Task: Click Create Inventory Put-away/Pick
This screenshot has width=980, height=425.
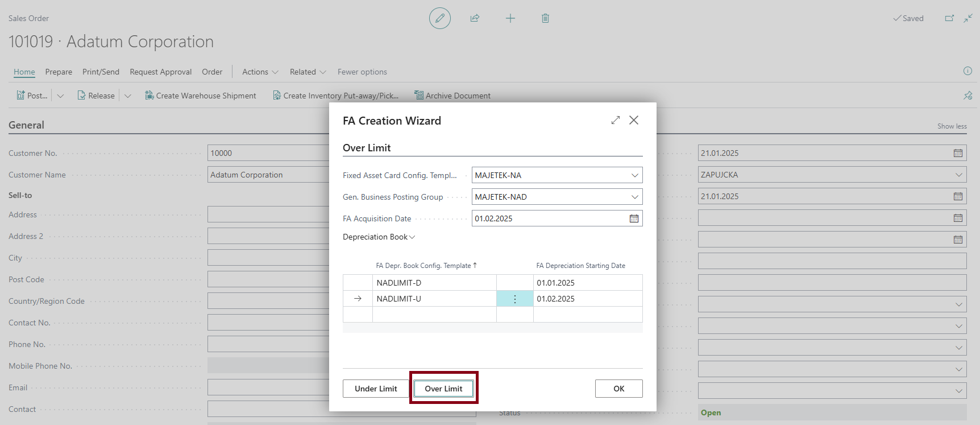Action: click(x=335, y=96)
